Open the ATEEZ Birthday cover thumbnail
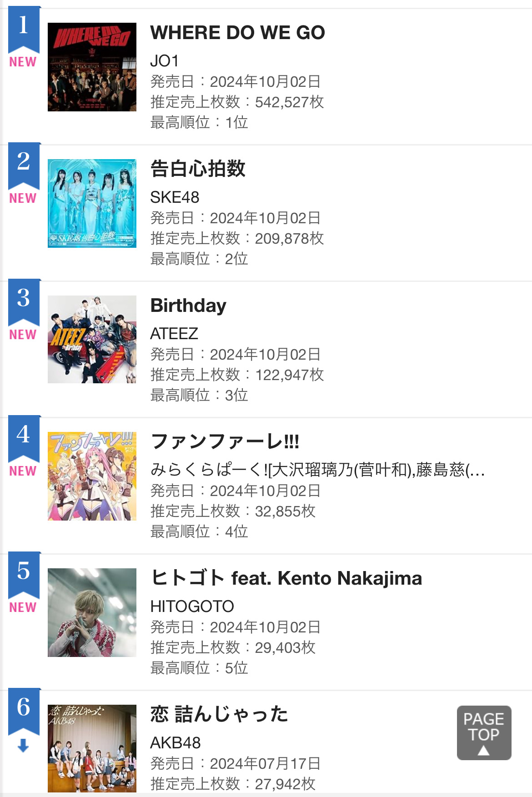Screen dimensions: 532x797 (92, 340)
